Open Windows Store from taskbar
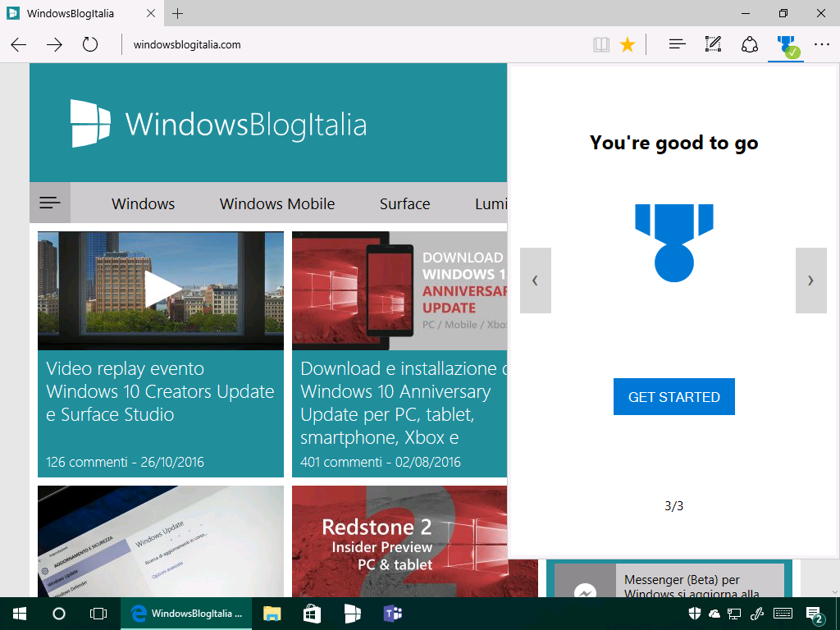This screenshot has height=630, width=840. [x=312, y=614]
